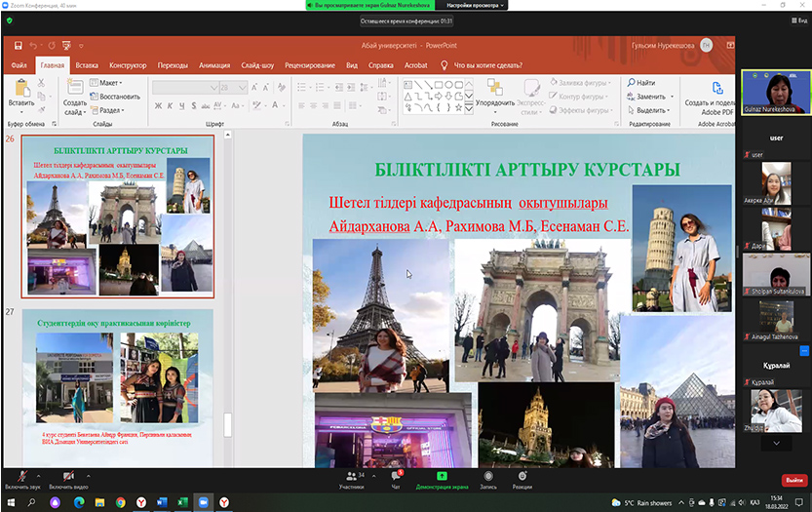The height and width of the screenshot is (512, 812).
Task: Open the Участники participants panel
Action: coord(351,476)
